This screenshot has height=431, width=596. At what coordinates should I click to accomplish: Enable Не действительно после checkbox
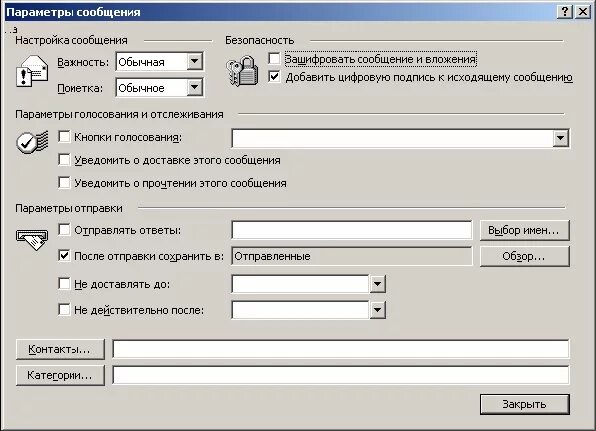(64, 309)
